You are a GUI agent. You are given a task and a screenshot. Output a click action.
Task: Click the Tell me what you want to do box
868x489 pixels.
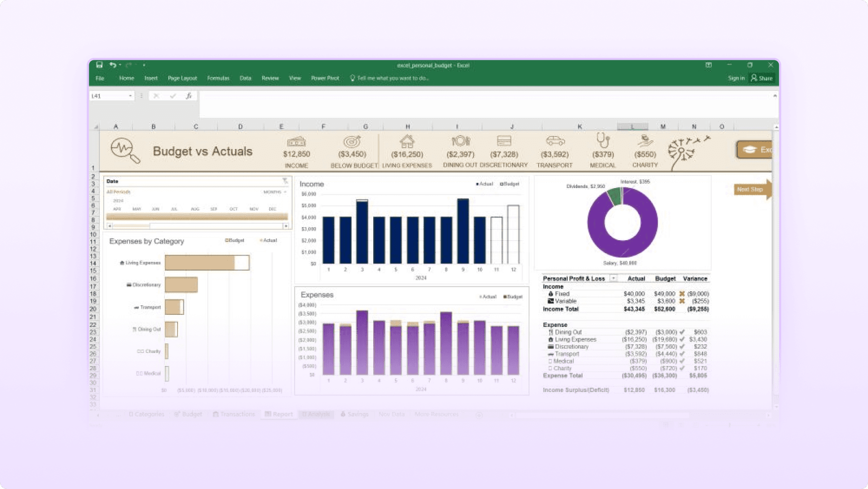(x=390, y=78)
